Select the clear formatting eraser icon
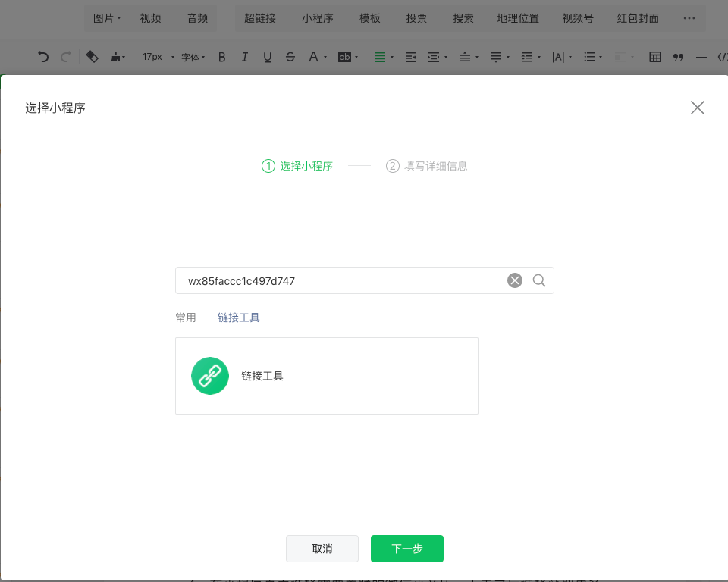 coord(93,57)
